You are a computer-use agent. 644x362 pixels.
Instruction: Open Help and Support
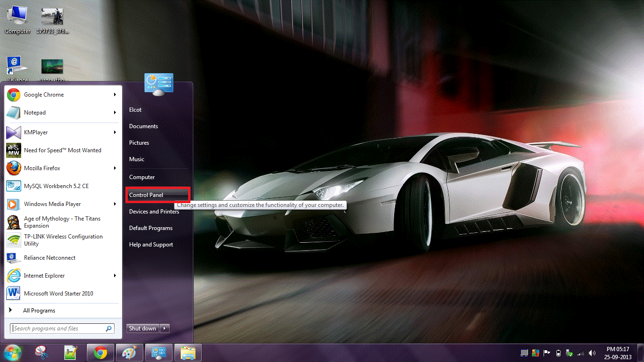[x=151, y=245]
